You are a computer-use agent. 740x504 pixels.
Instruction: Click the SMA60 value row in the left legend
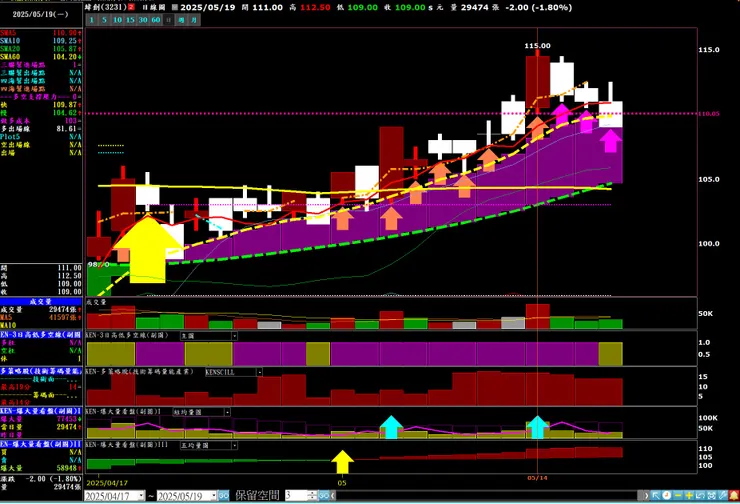coord(41,57)
